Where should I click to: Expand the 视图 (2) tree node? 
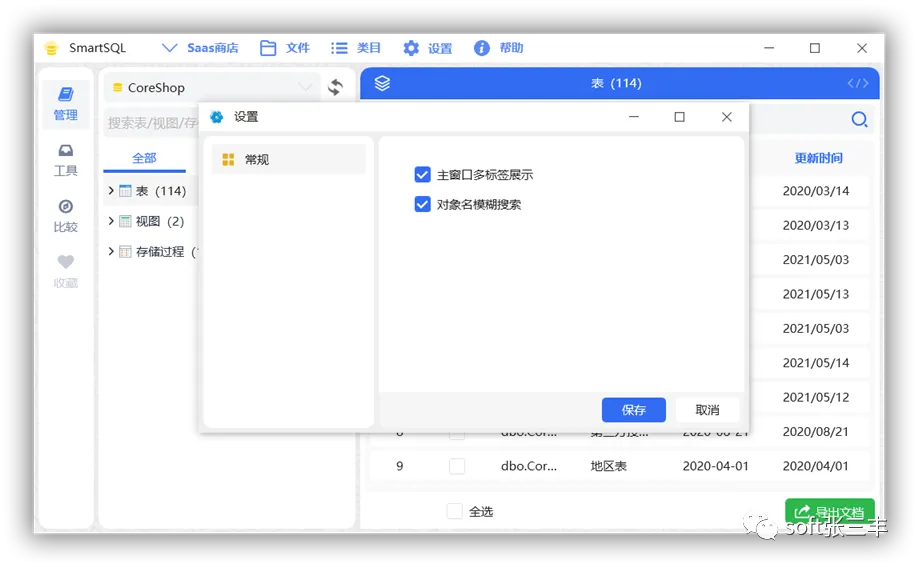pyautogui.click(x=111, y=221)
